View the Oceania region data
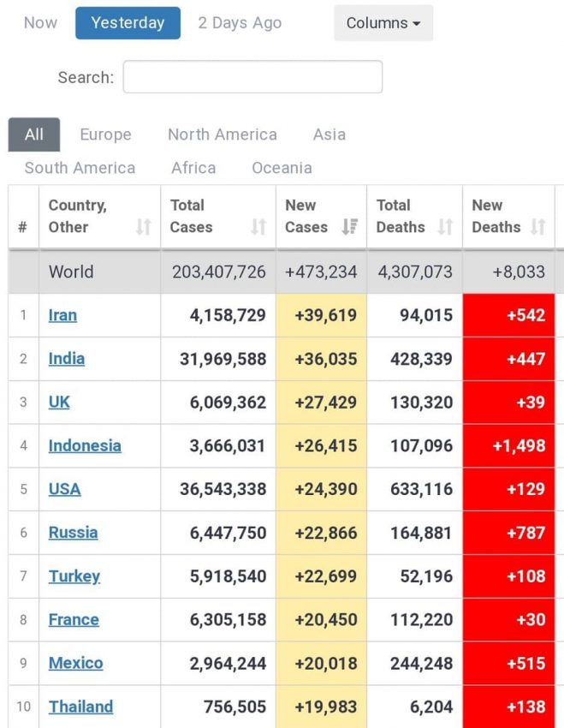The height and width of the screenshot is (728, 564). coord(281,168)
